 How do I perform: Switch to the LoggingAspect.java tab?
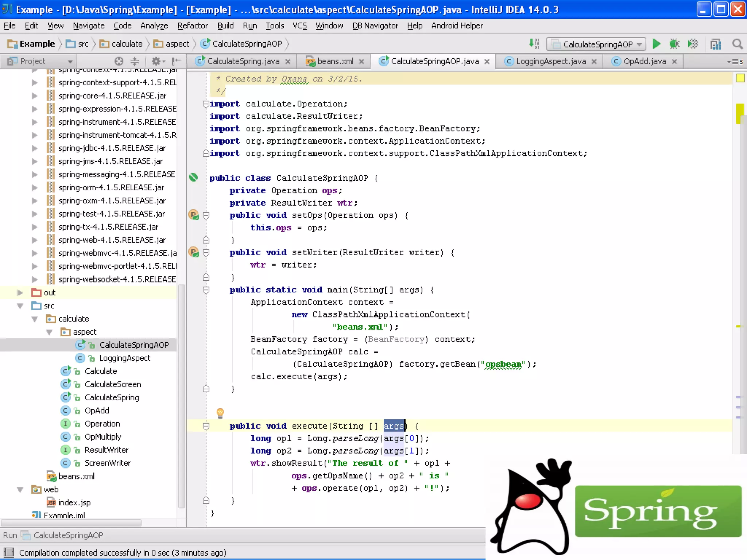[x=550, y=61]
